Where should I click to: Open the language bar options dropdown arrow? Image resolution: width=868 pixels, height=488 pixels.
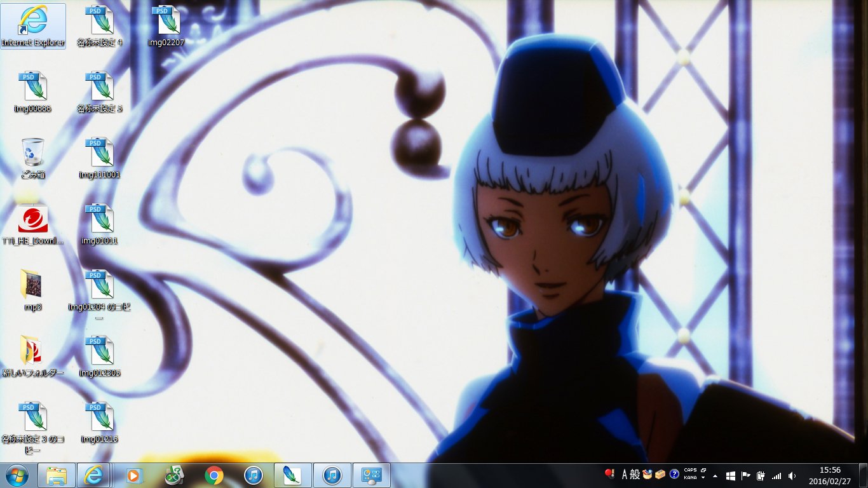pos(703,478)
